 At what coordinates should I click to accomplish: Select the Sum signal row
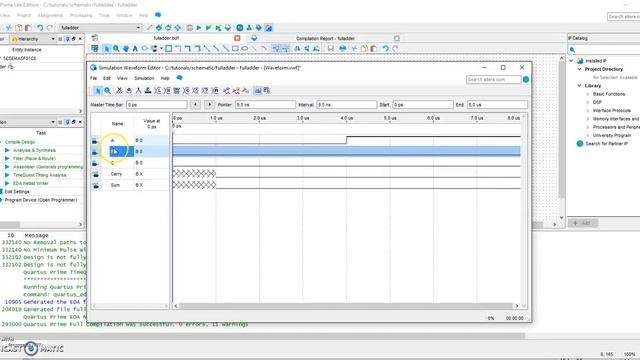130,185
